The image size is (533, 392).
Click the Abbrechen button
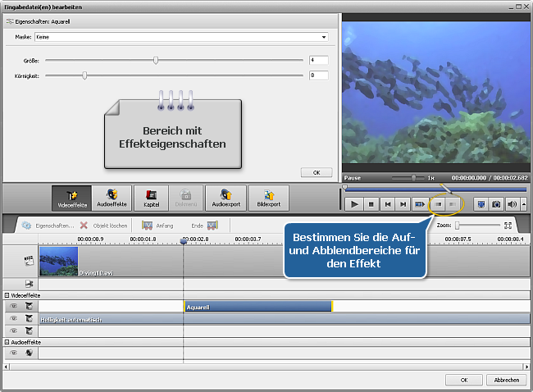[x=506, y=380]
